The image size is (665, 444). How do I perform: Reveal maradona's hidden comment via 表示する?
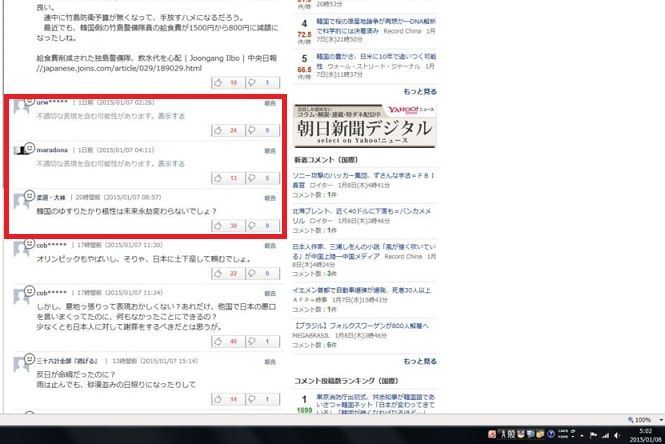tap(171, 163)
